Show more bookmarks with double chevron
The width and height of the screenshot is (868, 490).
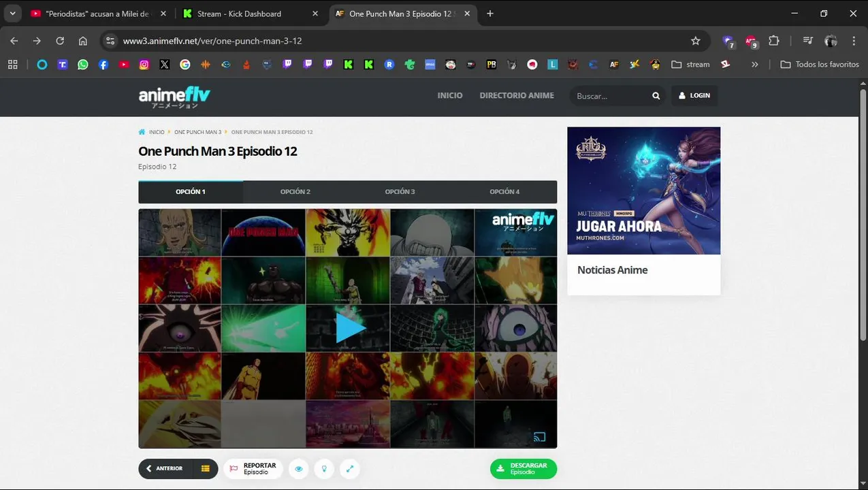click(754, 65)
